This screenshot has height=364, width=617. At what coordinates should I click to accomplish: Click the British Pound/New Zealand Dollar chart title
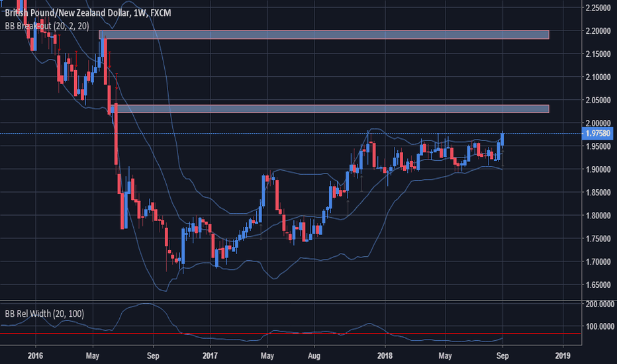tap(88, 13)
